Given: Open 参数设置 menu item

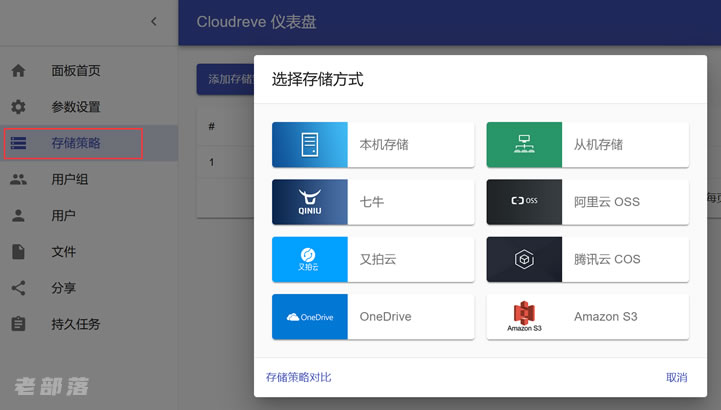Looking at the screenshot, I should pyautogui.click(x=76, y=107).
